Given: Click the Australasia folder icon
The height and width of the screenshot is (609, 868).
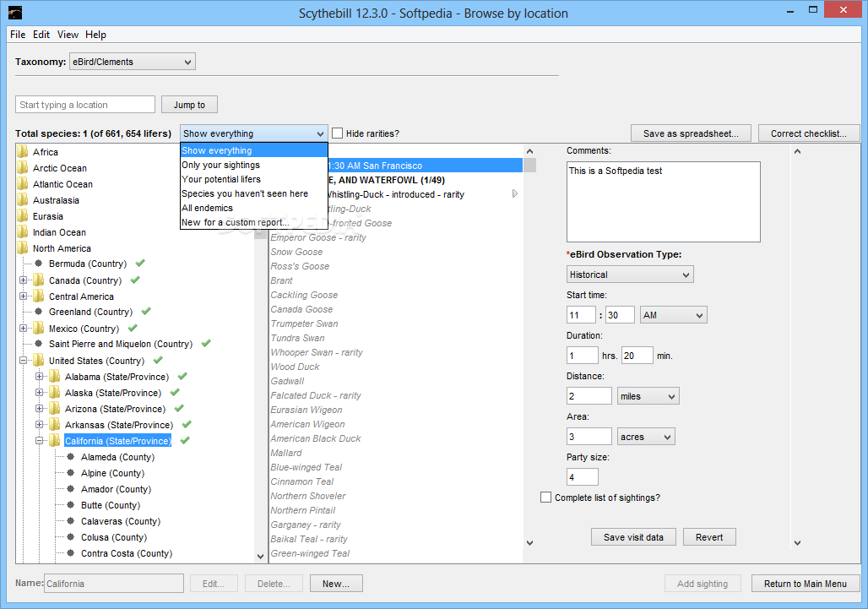Looking at the screenshot, I should tap(22, 200).
